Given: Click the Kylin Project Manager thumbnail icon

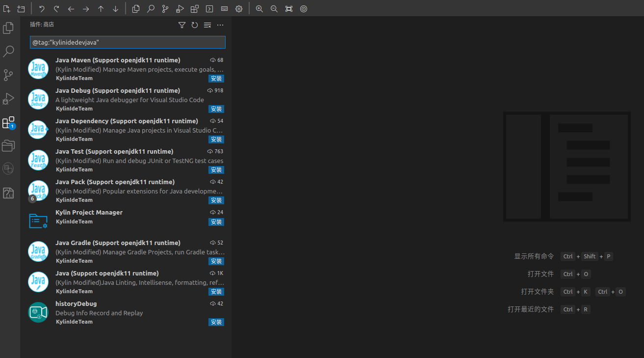Looking at the screenshot, I should tap(38, 221).
